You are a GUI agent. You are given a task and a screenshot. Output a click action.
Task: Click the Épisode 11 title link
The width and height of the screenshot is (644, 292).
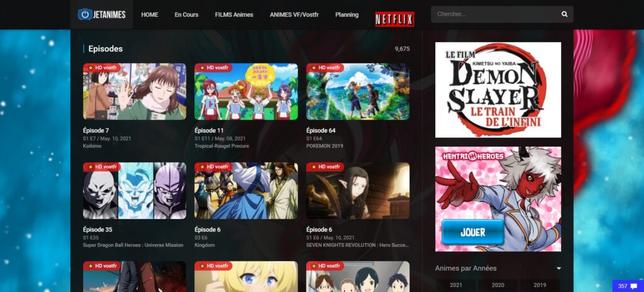pyautogui.click(x=209, y=131)
